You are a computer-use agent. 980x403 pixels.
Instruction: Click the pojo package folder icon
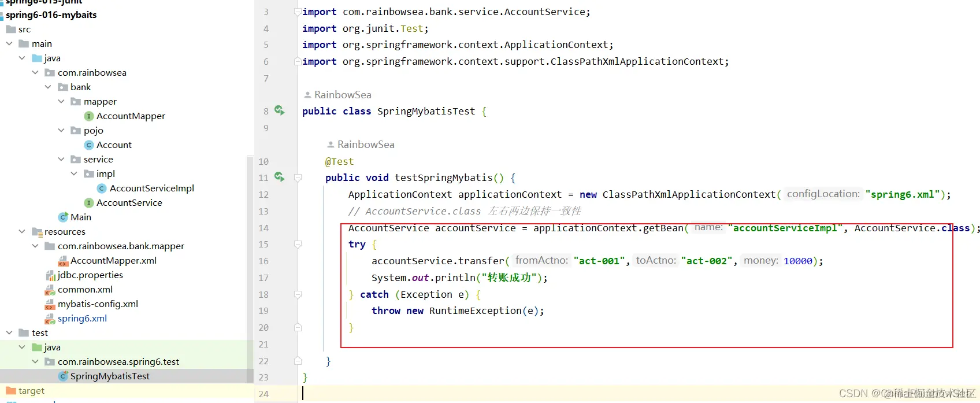[x=76, y=131]
